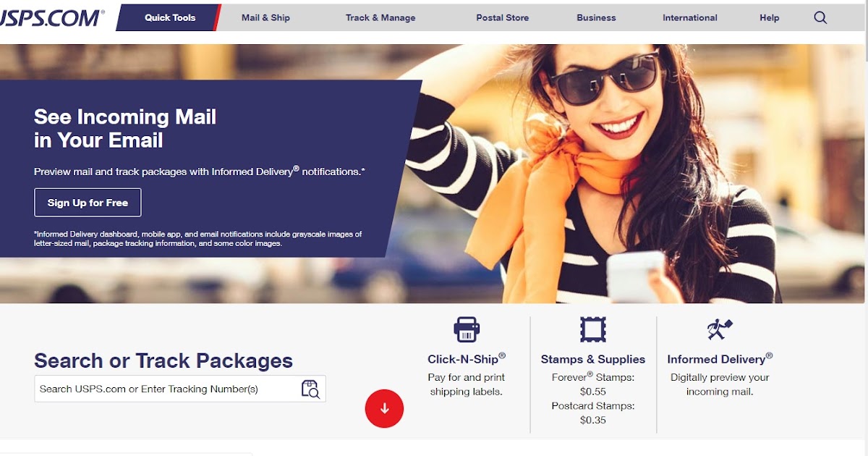Screen dimensions: 868x456
Task: Open the Mail & Ship menu
Action: pos(265,17)
